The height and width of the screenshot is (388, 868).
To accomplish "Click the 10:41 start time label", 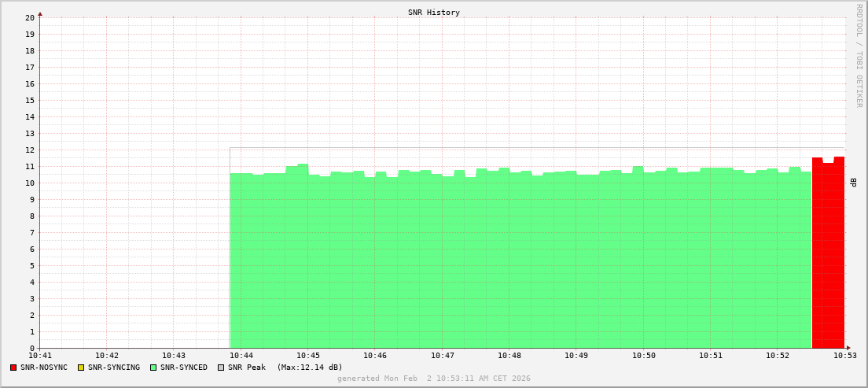I will [40, 356].
